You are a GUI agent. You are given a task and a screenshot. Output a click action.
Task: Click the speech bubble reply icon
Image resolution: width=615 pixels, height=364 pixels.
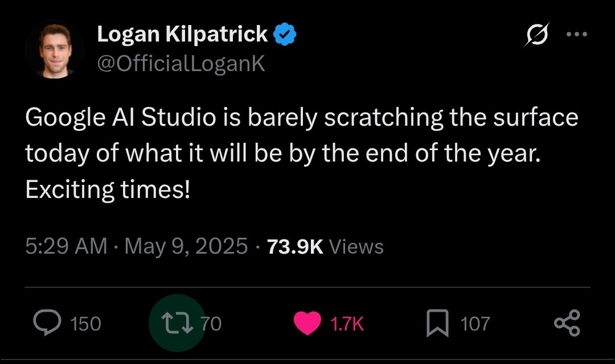tap(44, 323)
